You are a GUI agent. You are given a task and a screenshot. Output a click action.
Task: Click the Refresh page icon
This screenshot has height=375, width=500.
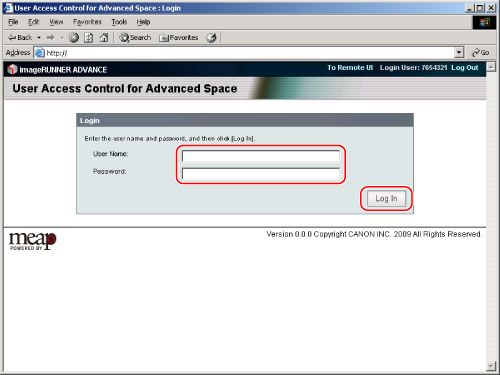[x=88, y=38]
